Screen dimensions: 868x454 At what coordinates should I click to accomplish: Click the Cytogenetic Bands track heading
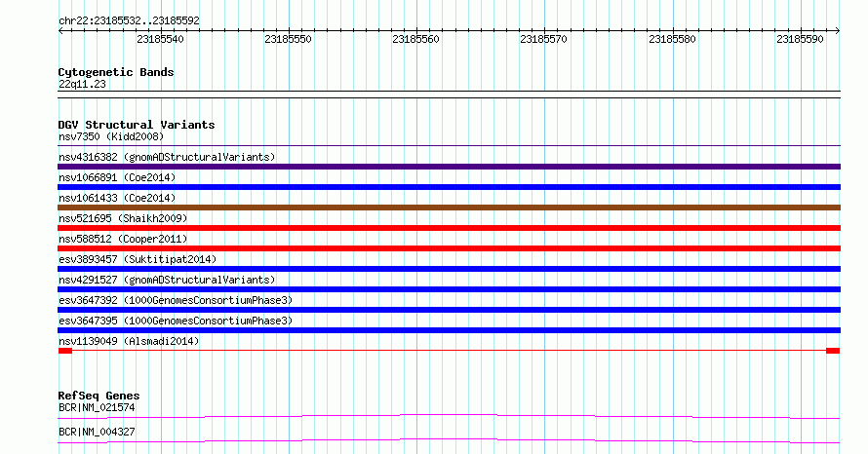pyautogui.click(x=116, y=72)
